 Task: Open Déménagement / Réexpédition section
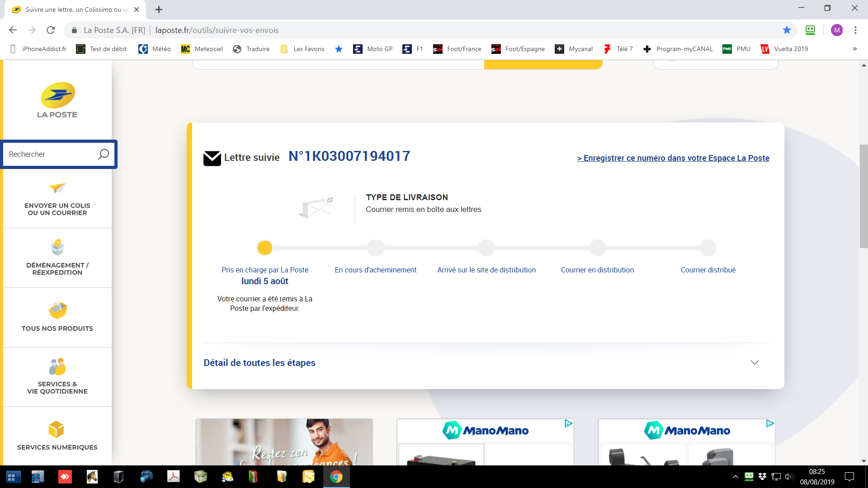(57, 258)
